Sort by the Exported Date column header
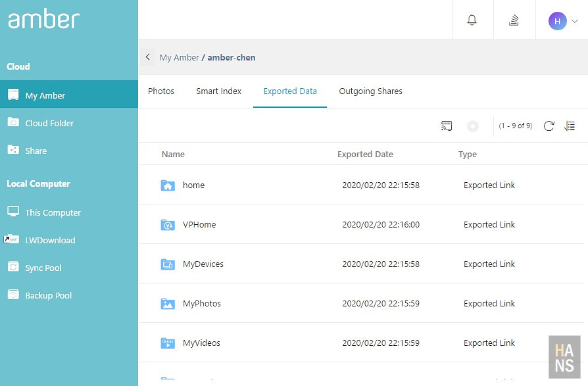This screenshot has height=386, width=588. click(x=365, y=154)
